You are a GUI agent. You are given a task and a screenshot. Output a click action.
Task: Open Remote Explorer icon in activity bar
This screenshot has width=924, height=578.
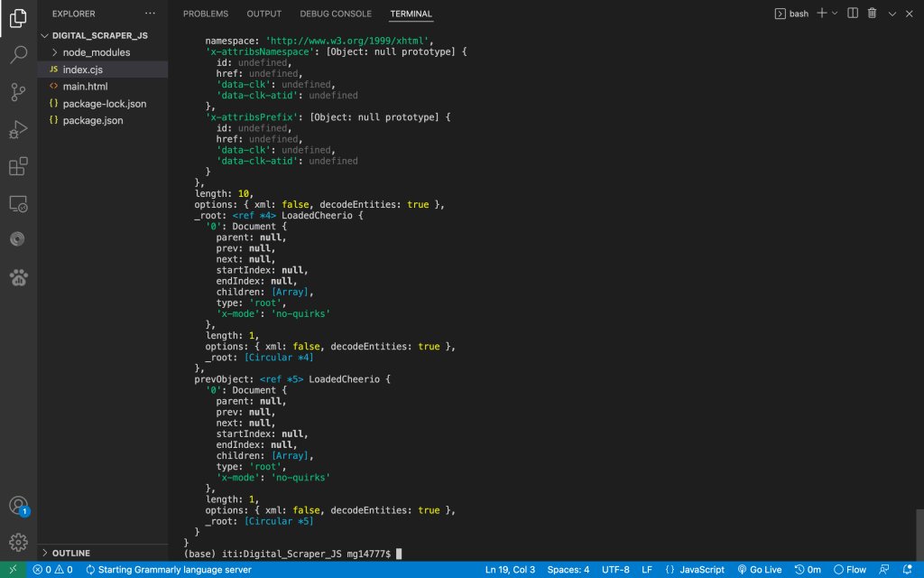(18, 203)
